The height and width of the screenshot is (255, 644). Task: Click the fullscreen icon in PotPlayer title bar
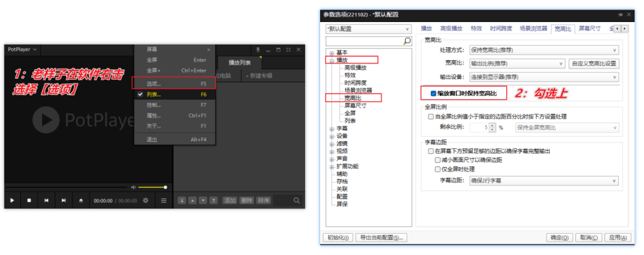[288, 50]
